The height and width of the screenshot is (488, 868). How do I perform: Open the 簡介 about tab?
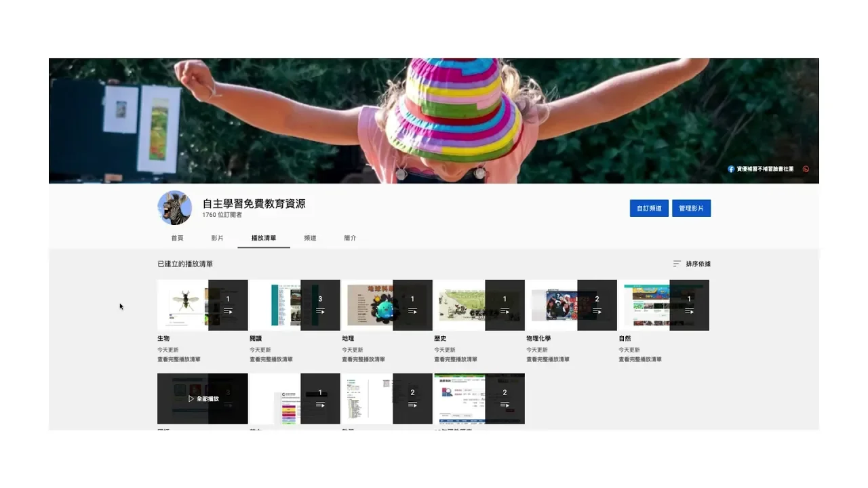tap(350, 238)
